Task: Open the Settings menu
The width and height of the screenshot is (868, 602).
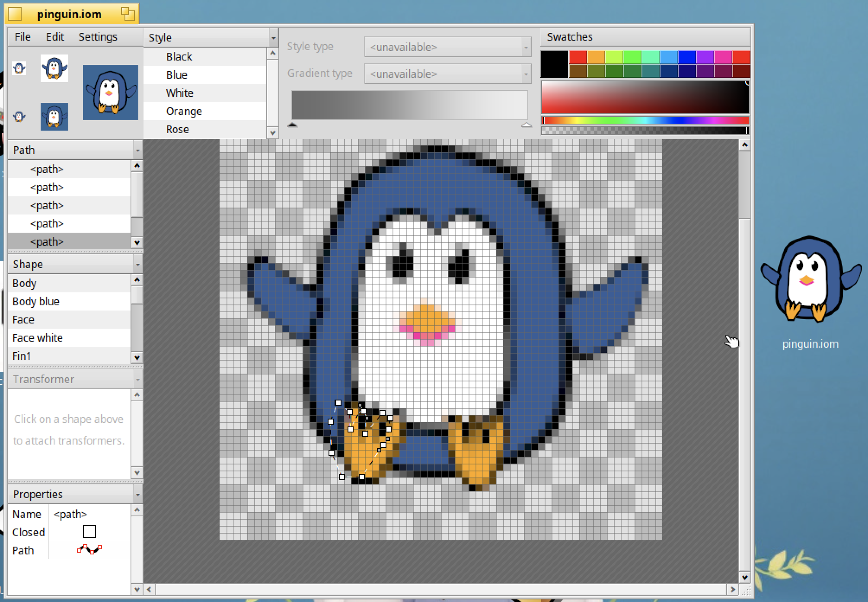Action: tap(98, 37)
